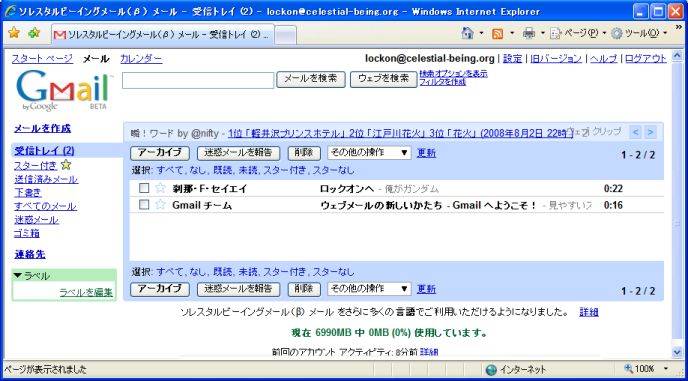The height and width of the screenshot is (381, 688).
Task: Open 下書き drafts folder
Action: [28, 193]
